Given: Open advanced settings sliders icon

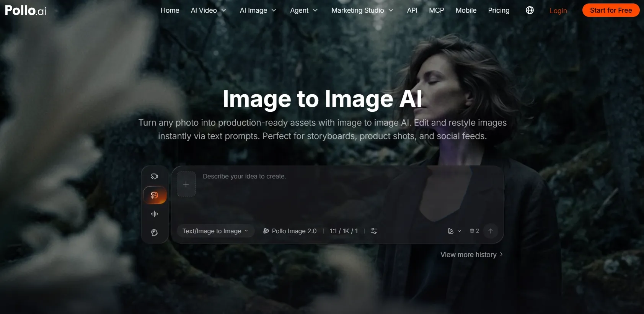Looking at the screenshot, I should tap(374, 231).
